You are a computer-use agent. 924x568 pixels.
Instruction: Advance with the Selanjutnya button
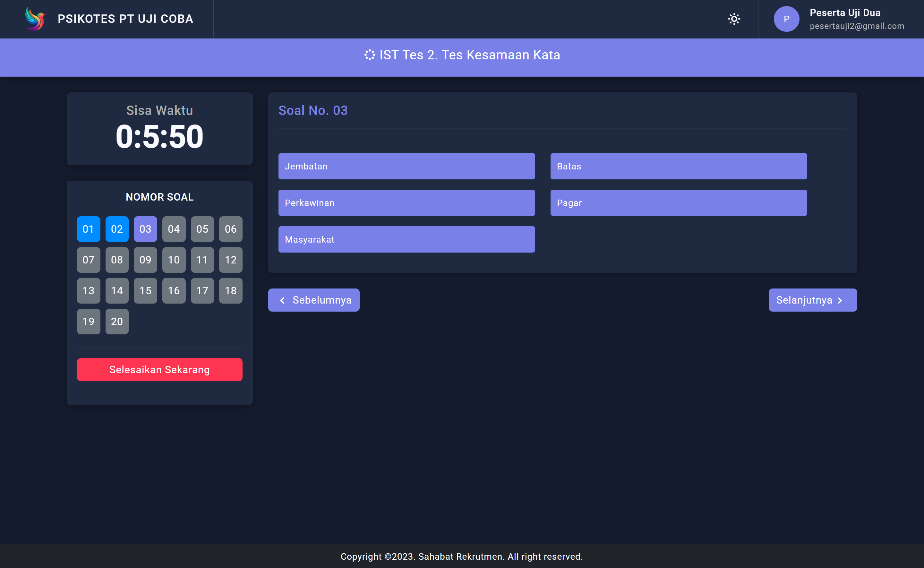click(x=812, y=300)
